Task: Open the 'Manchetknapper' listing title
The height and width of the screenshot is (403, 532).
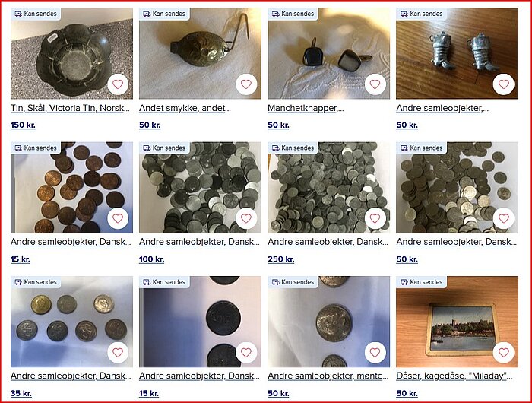Action: click(306, 108)
